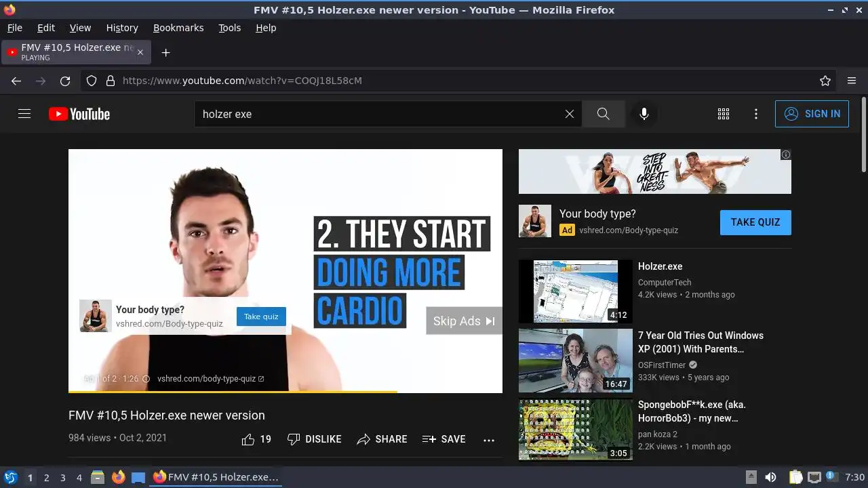Open the History menu
868x488 pixels.
(x=122, y=28)
